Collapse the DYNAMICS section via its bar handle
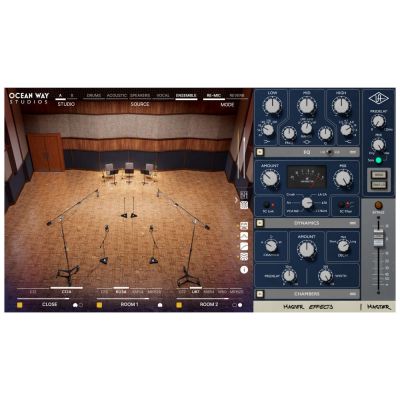Image resolution: width=400 pixels, height=400 pixels. (353, 223)
